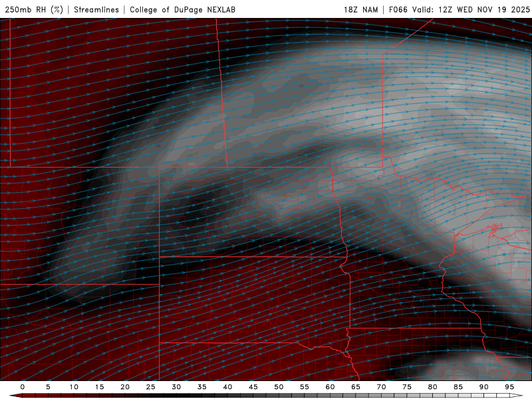Click the colorbar label "0"
This screenshot has height=399, width=532.
click(x=23, y=387)
